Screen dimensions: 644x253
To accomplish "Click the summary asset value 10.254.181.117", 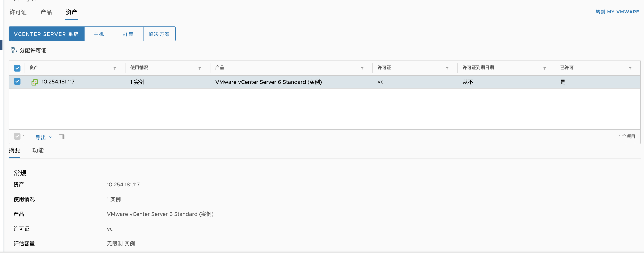I will point(123,185).
